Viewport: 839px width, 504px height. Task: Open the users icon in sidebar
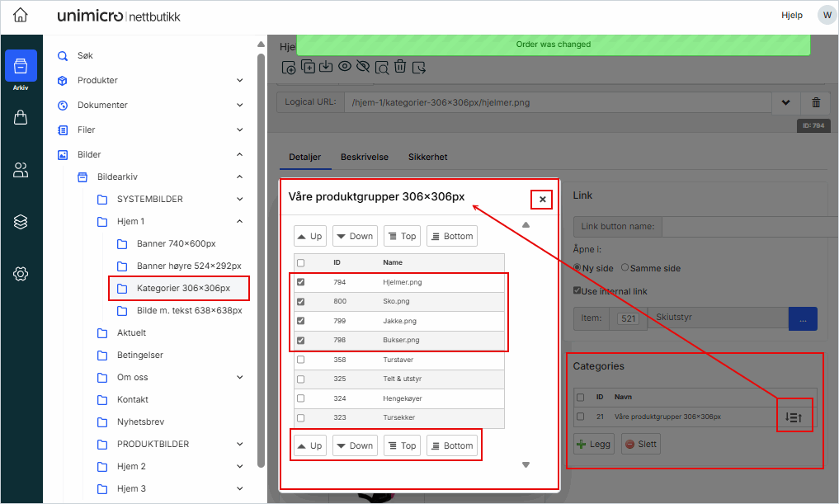[21, 170]
